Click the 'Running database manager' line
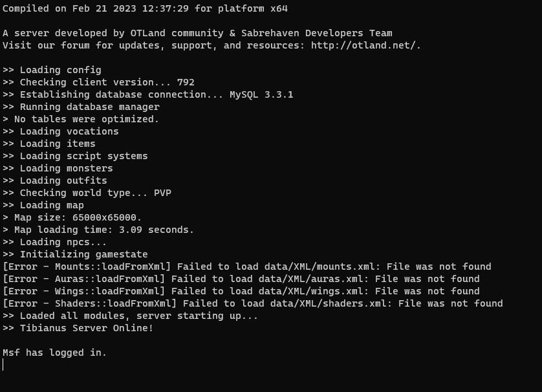 coord(81,107)
